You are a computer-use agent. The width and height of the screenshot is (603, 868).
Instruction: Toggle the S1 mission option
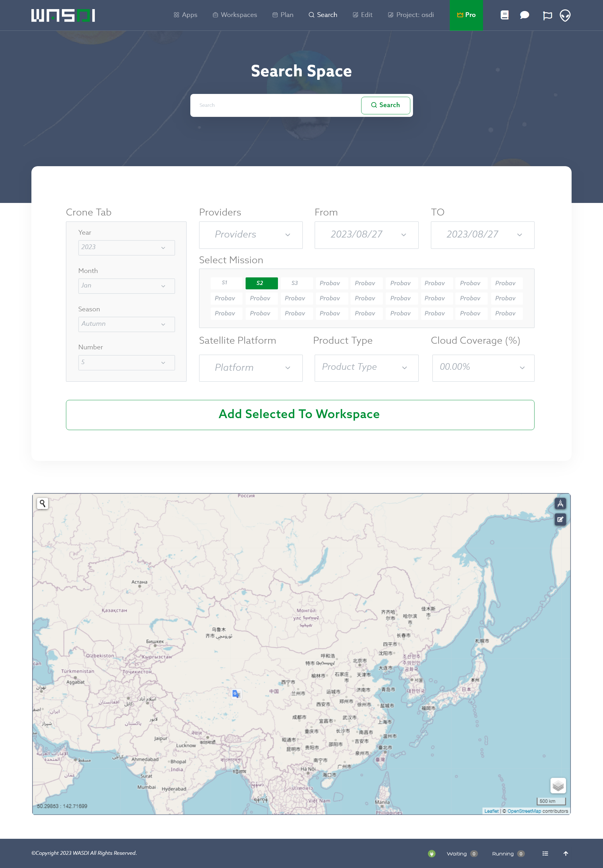click(226, 283)
